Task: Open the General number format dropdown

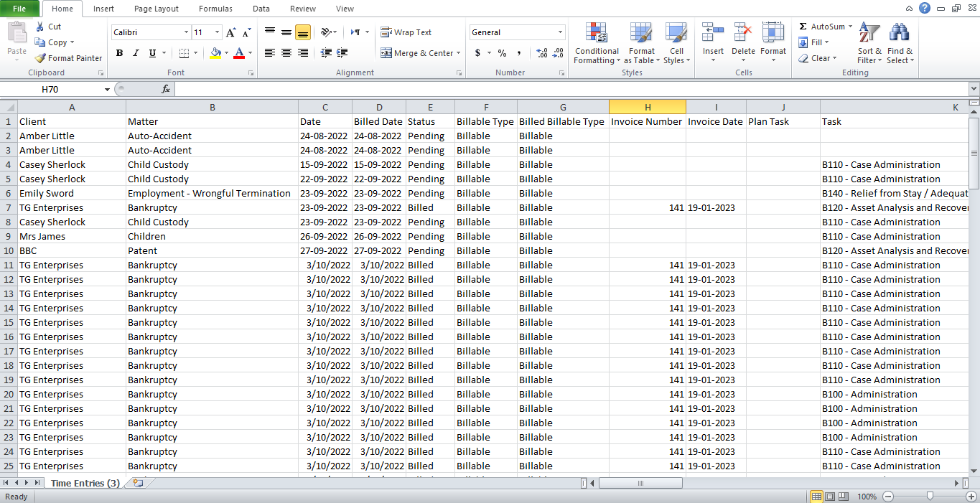Action: (560, 32)
